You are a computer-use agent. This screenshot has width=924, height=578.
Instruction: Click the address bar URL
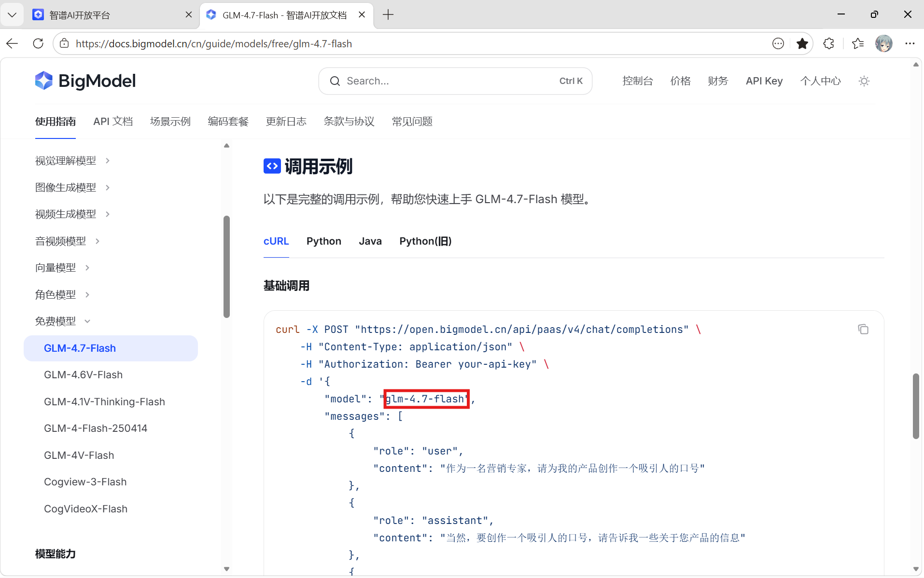(x=214, y=43)
